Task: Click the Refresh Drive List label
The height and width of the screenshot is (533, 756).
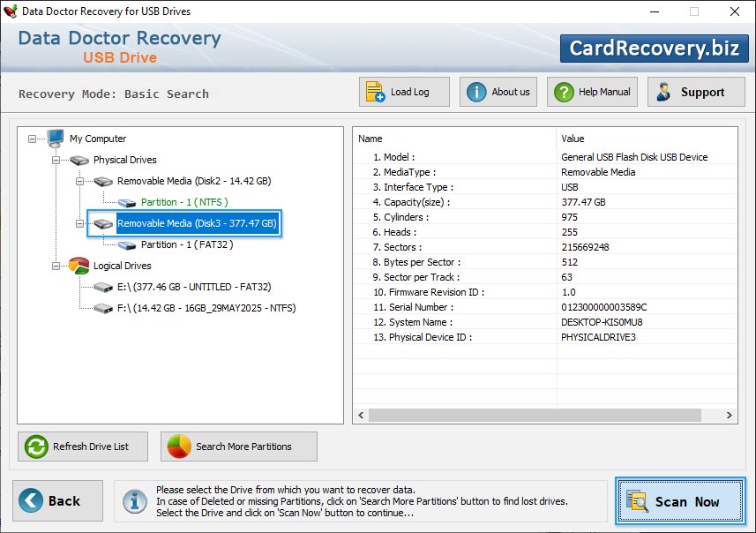Action: (91, 447)
